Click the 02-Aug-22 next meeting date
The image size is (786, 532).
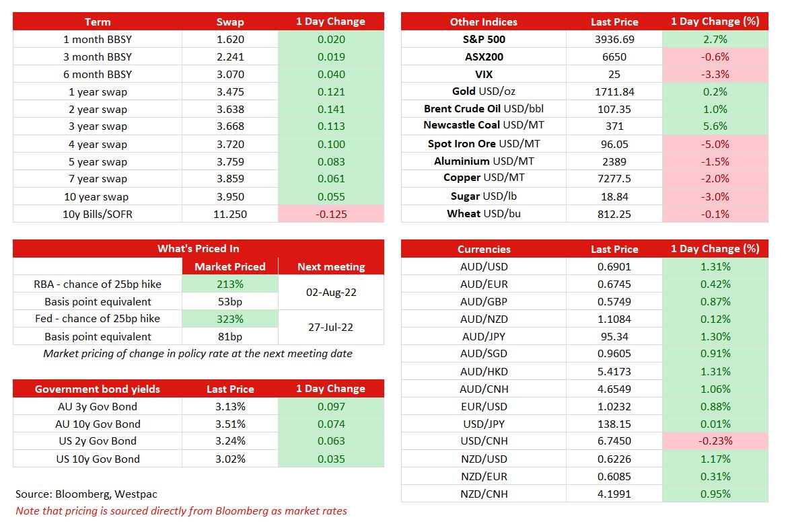coord(331,293)
